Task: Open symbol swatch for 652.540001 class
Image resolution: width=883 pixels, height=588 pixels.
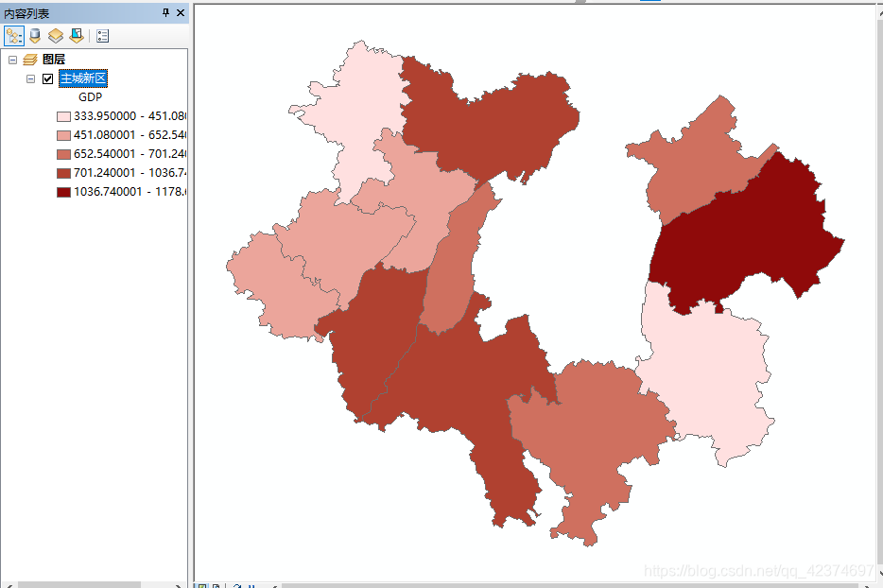Action: click(63, 154)
